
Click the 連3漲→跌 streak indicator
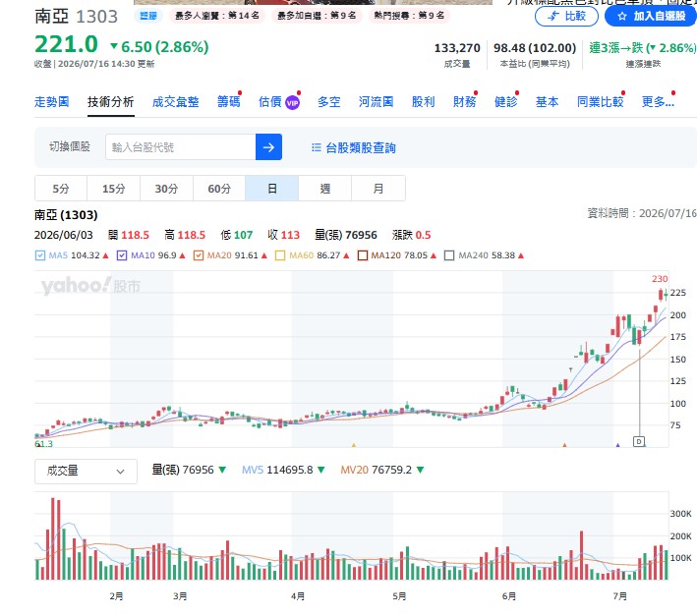coord(643,48)
